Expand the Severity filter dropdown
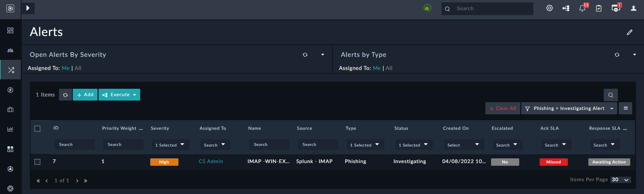 click(x=170, y=145)
